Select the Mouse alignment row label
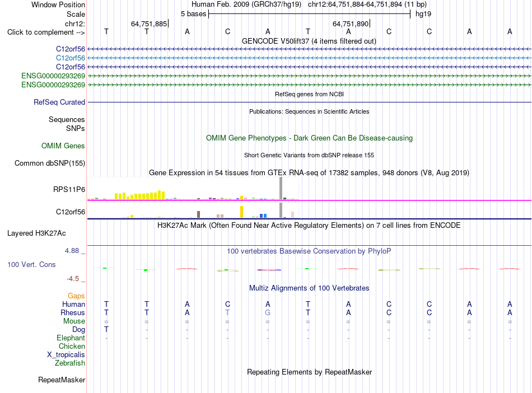The width and height of the screenshot is (532, 393). tap(74, 321)
